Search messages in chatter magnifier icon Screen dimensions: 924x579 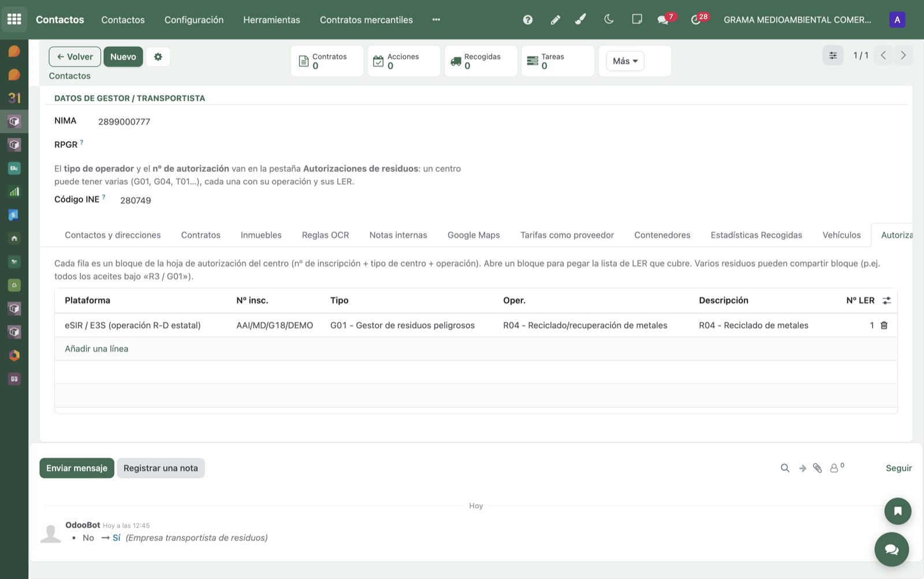point(785,468)
